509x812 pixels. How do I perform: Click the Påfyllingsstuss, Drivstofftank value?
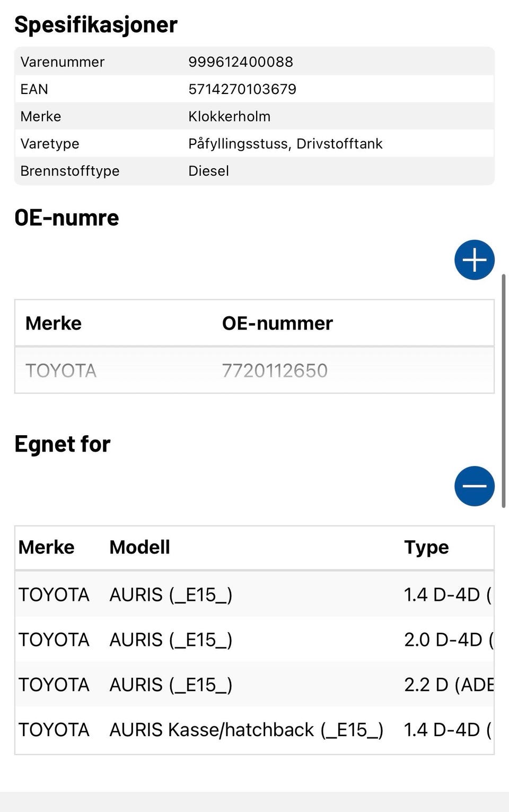(285, 144)
